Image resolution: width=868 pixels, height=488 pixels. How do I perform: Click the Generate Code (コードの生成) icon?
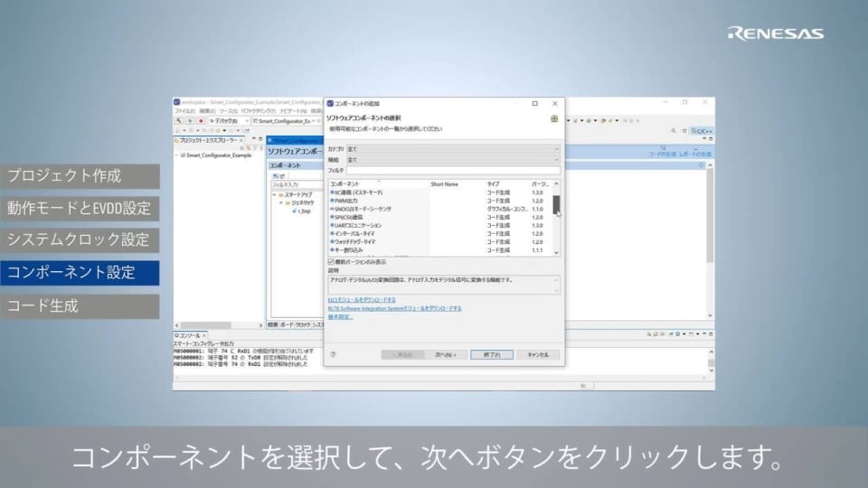(x=665, y=150)
